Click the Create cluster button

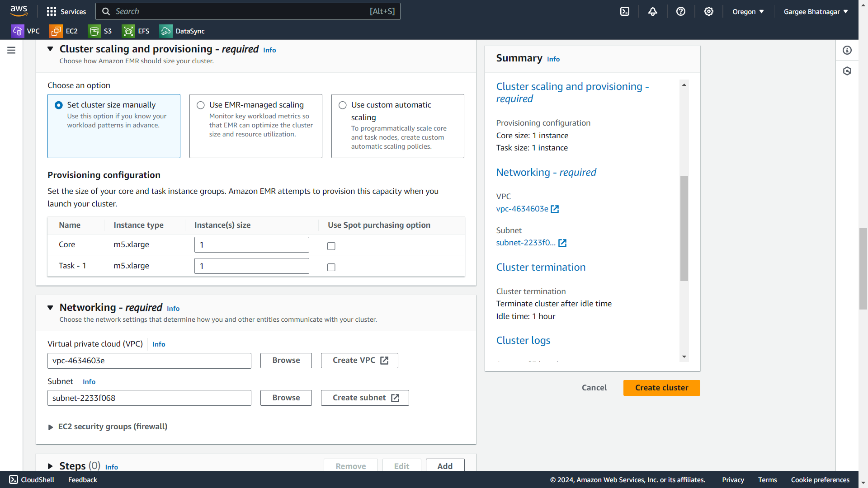pos(661,388)
